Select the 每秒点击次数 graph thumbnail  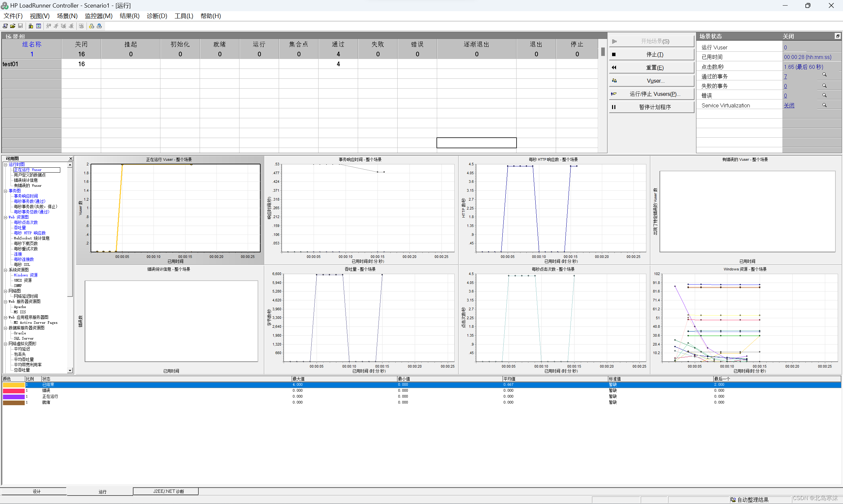pos(554,320)
